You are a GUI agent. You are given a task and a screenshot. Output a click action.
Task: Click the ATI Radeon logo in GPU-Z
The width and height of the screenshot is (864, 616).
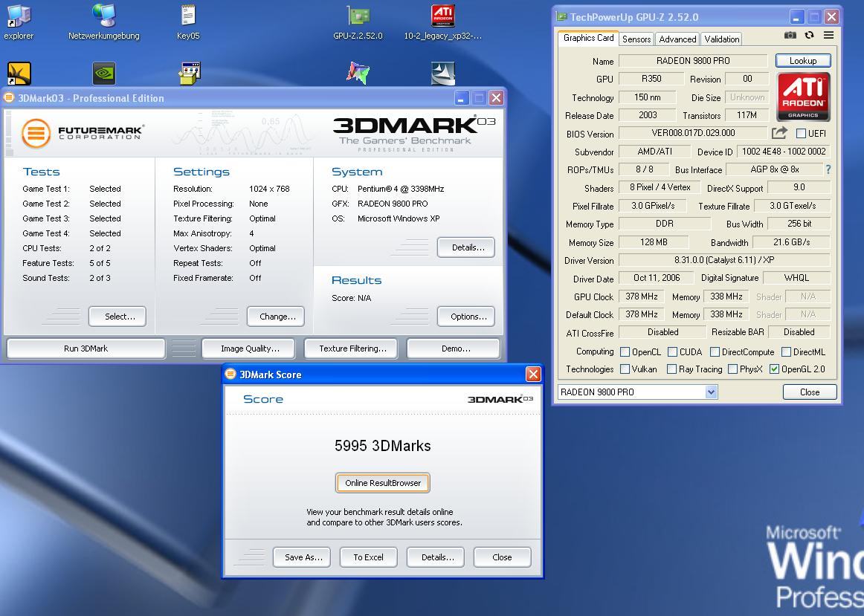(803, 97)
